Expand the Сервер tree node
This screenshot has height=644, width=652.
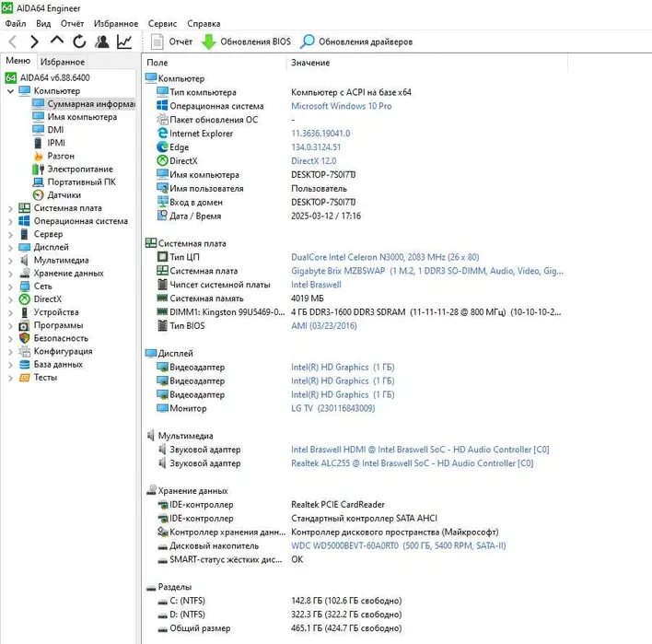(x=10, y=234)
